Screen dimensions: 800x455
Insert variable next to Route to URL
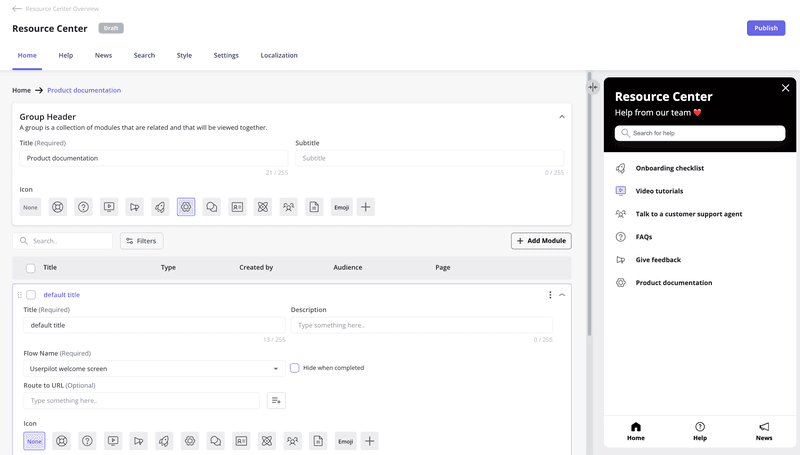pos(276,400)
